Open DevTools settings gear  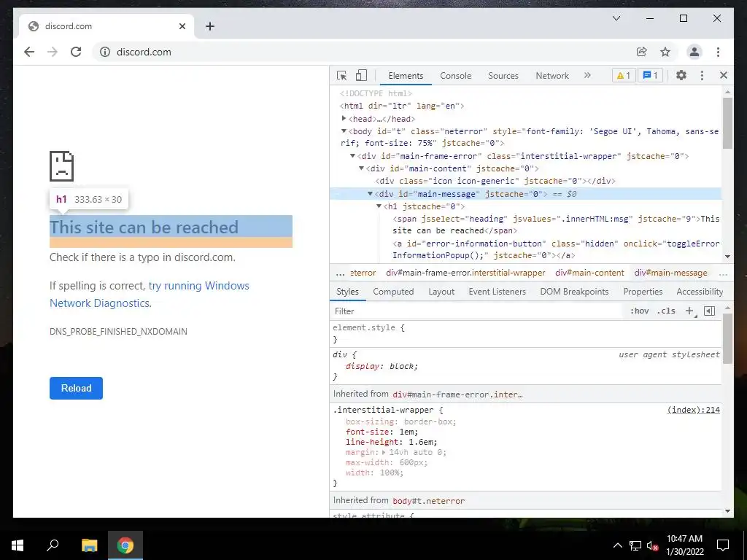681,75
